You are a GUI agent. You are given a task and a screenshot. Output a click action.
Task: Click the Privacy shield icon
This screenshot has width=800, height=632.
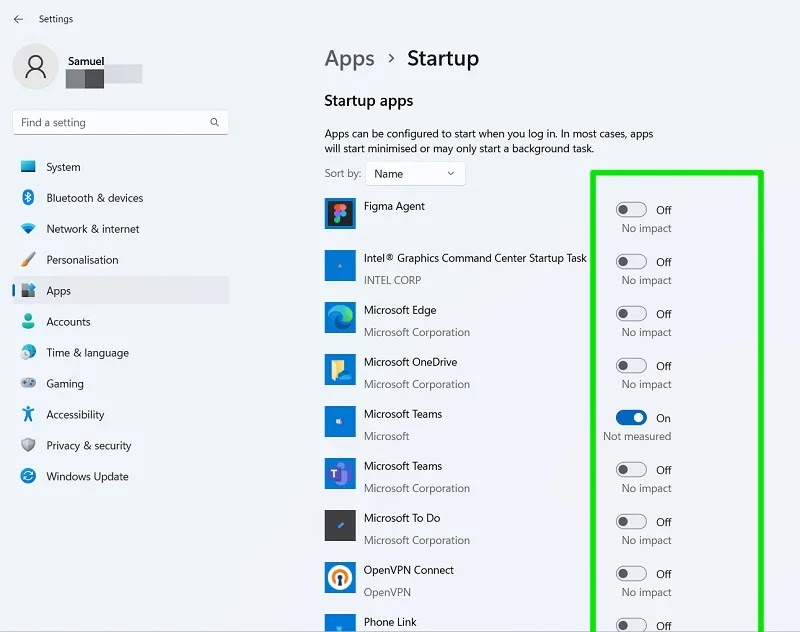click(28, 445)
